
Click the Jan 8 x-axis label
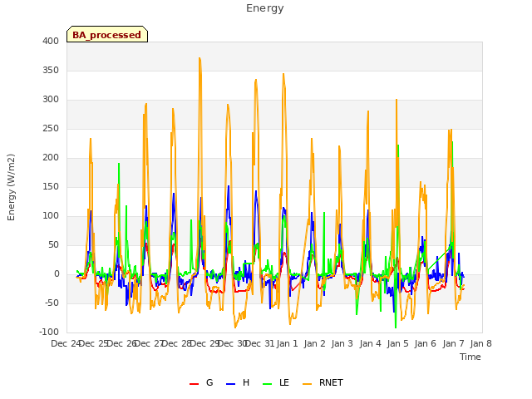pyautogui.click(x=480, y=343)
